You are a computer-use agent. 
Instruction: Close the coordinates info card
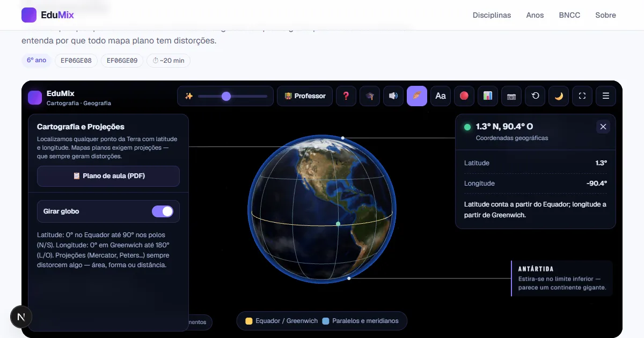603,127
